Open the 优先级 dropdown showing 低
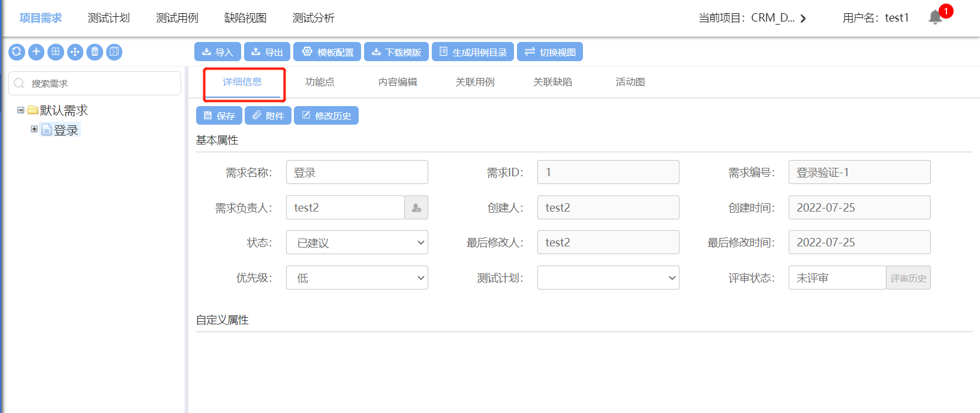The image size is (980, 413). click(x=357, y=278)
